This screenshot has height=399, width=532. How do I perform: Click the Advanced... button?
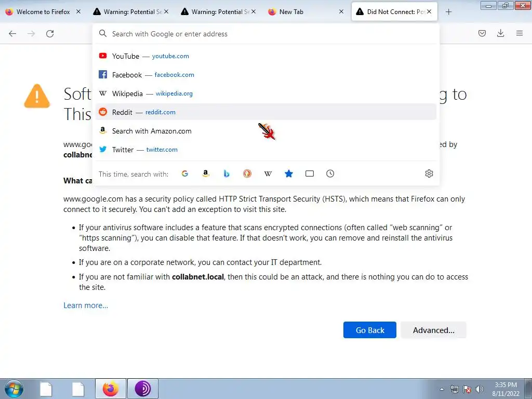coord(434,330)
